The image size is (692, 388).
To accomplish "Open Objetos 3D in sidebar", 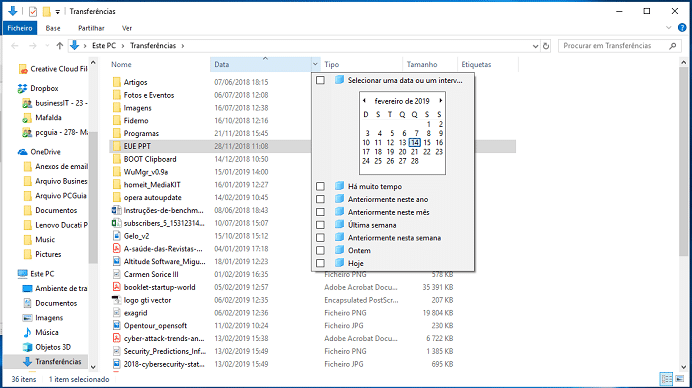I will 53,347.
